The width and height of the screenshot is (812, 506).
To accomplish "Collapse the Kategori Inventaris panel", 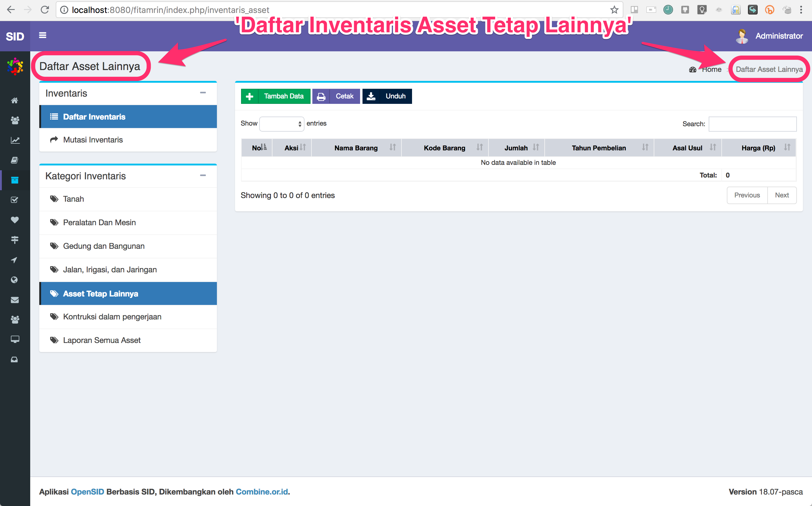I will coord(203,175).
